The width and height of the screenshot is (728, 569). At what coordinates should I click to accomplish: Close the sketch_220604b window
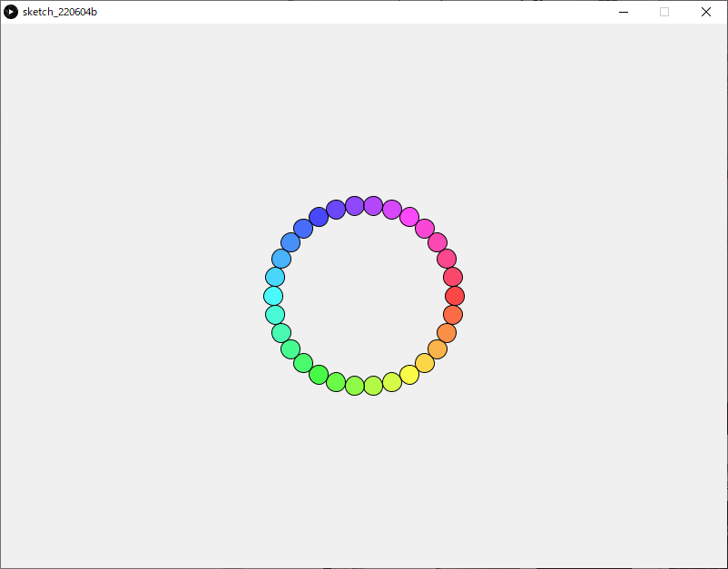(705, 12)
